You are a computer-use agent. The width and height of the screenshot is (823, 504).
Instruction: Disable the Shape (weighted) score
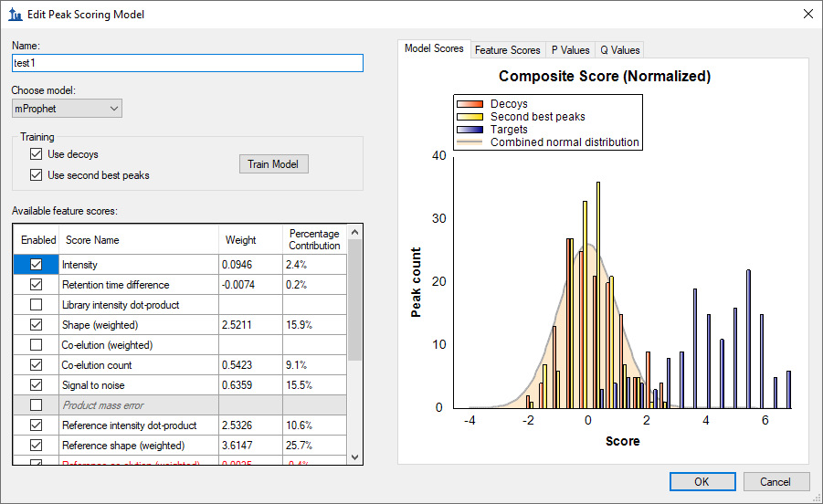(37, 325)
